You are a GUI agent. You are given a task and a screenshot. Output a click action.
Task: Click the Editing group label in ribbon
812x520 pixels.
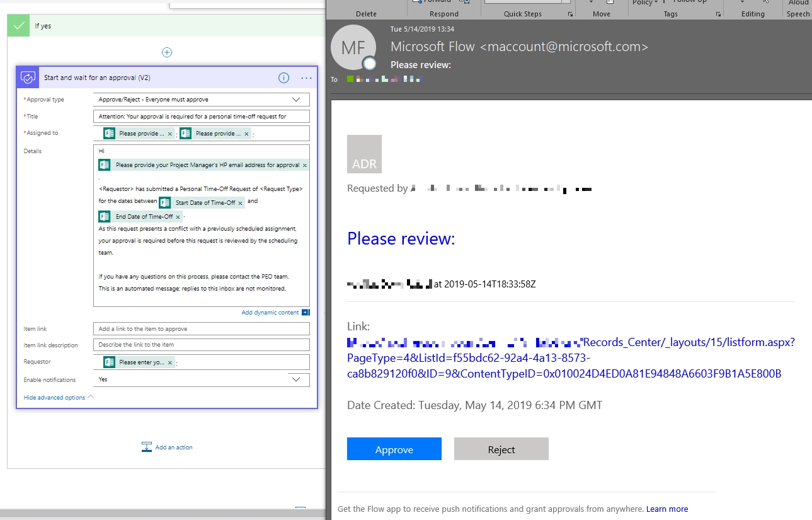point(753,14)
